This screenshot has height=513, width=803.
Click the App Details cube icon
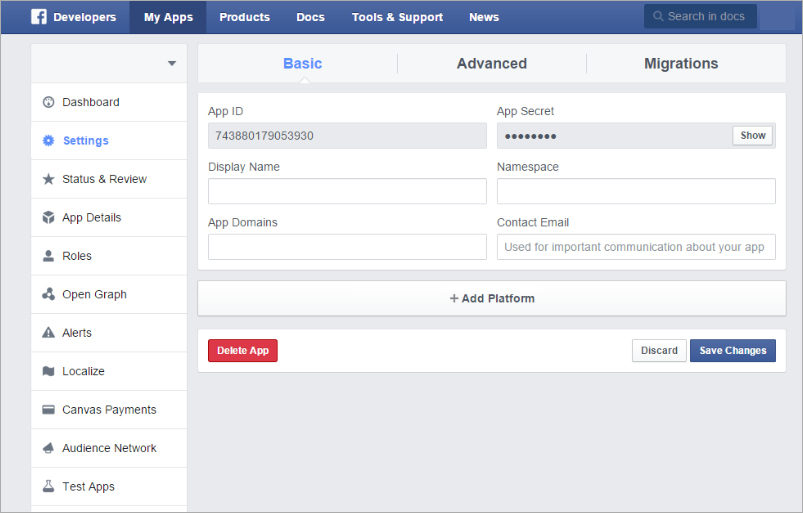click(x=48, y=217)
